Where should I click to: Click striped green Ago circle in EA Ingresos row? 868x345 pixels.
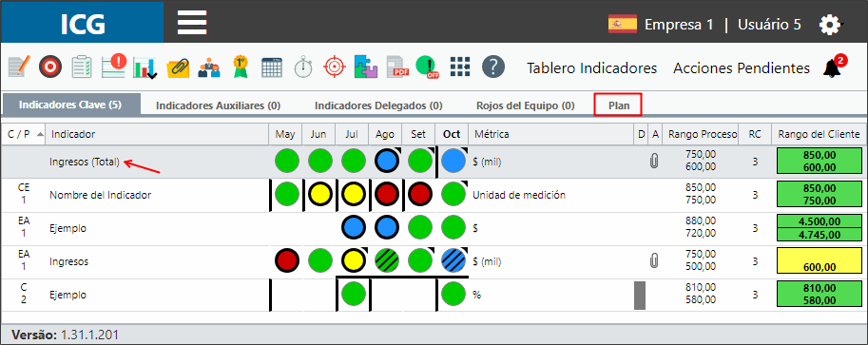point(388,261)
